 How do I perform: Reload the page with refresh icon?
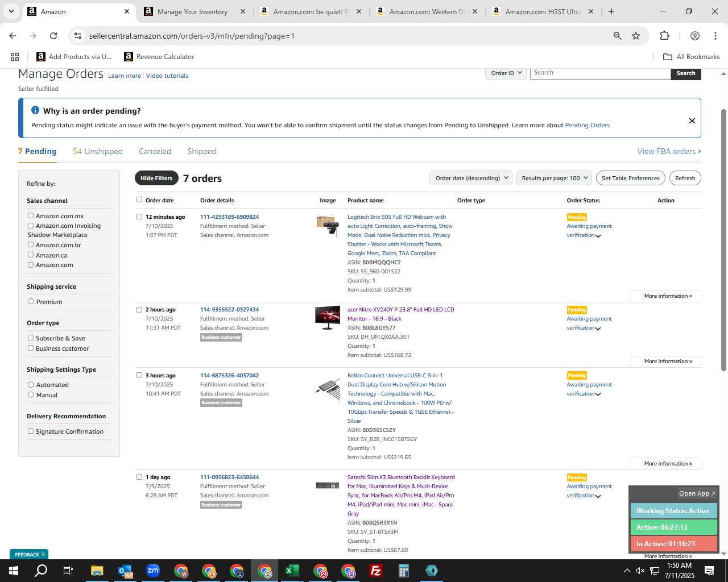(53, 36)
